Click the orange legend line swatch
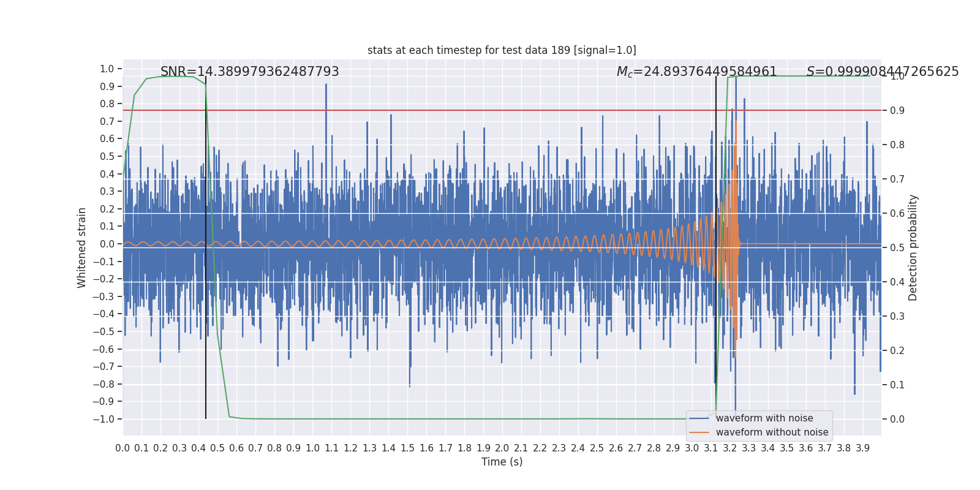The height and width of the screenshot is (490, 980). 699,432
